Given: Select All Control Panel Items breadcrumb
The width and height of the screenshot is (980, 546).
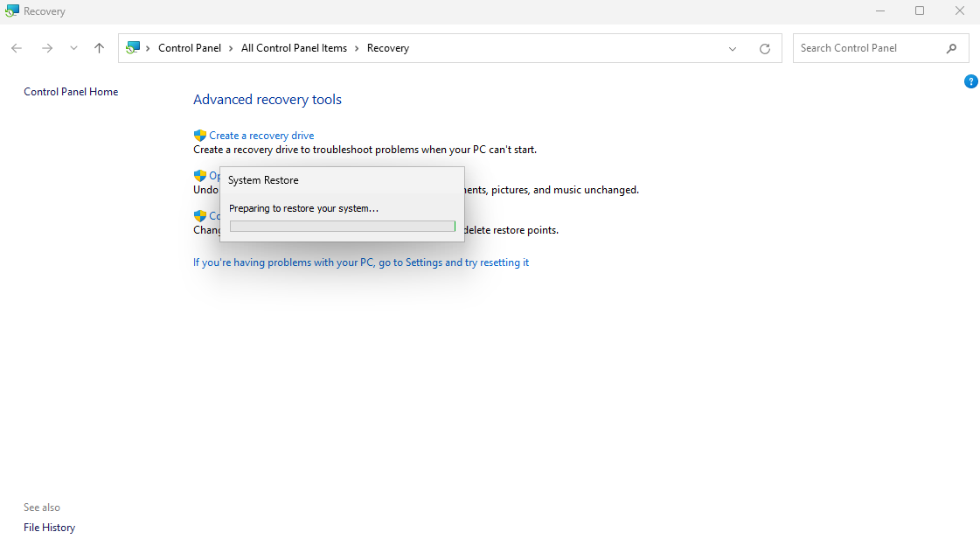Looking at the screenshot, I should coord(294,48).
